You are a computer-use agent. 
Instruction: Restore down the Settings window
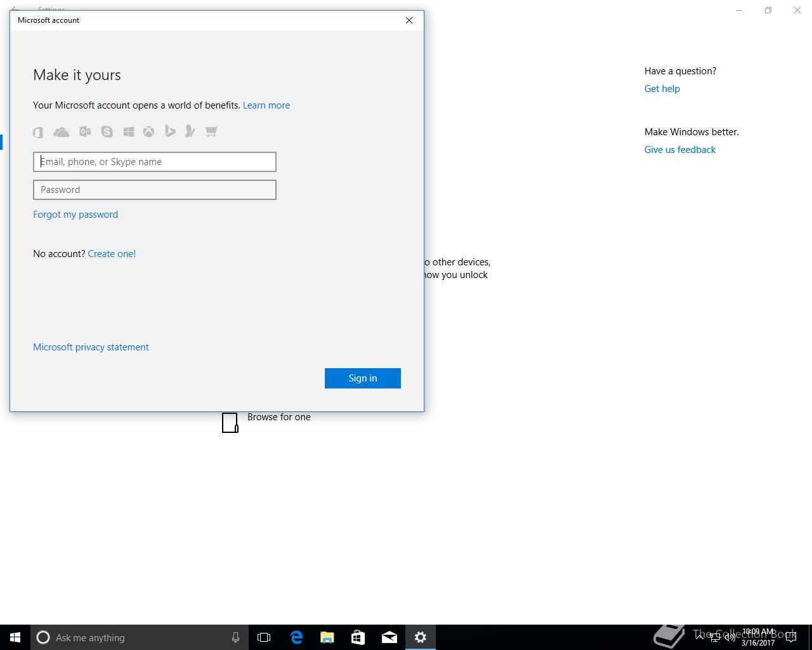[x=768, y=10]
